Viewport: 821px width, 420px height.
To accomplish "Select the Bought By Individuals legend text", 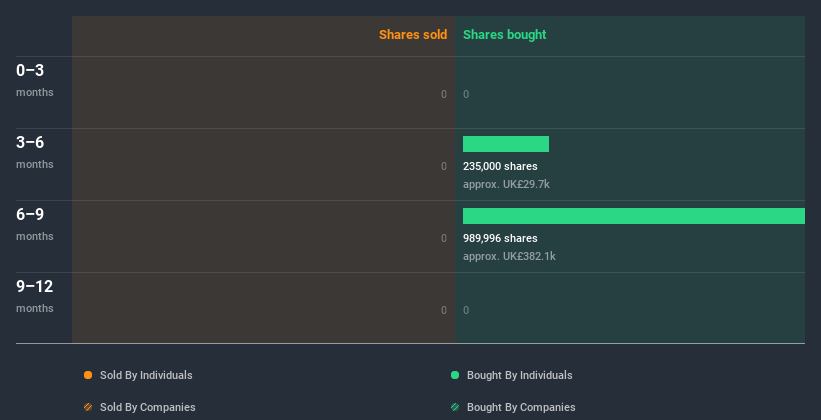I will coord(519,375).
